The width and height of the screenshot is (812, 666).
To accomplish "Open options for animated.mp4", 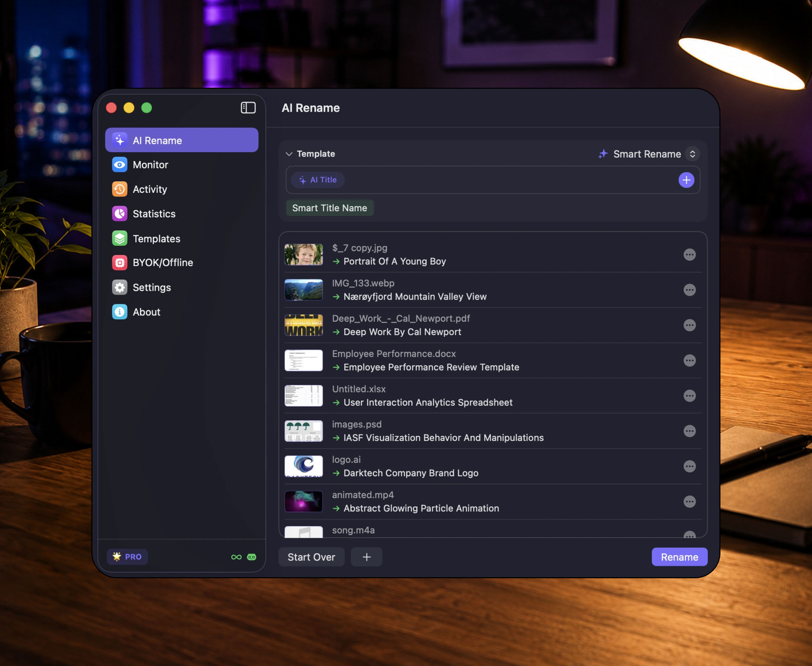I will pyautogui.click(x=689, y=502).
